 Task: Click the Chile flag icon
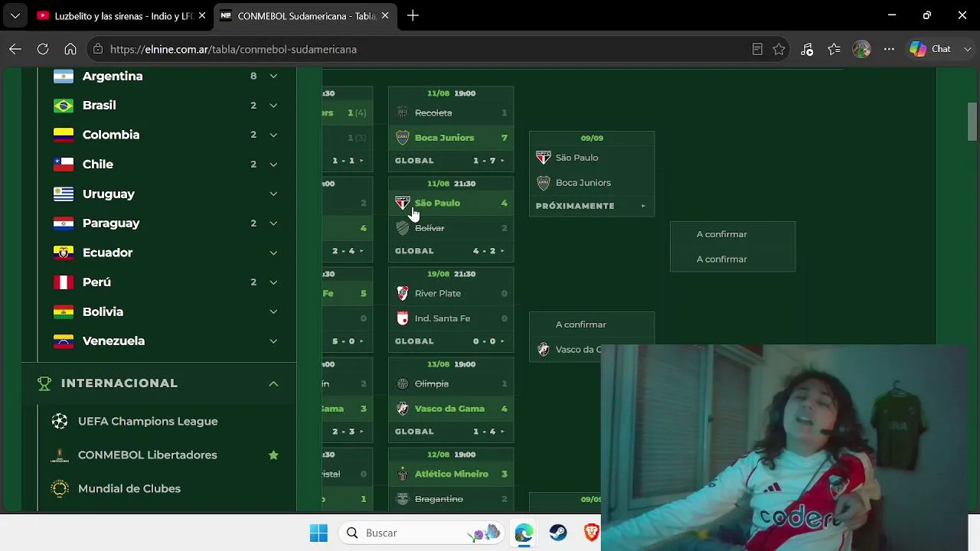64,165
